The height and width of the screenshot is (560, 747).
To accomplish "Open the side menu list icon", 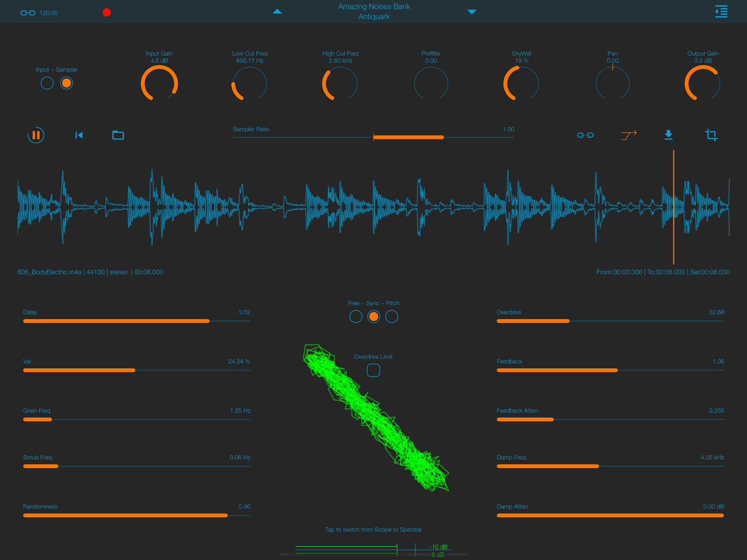I will (721, 11).
